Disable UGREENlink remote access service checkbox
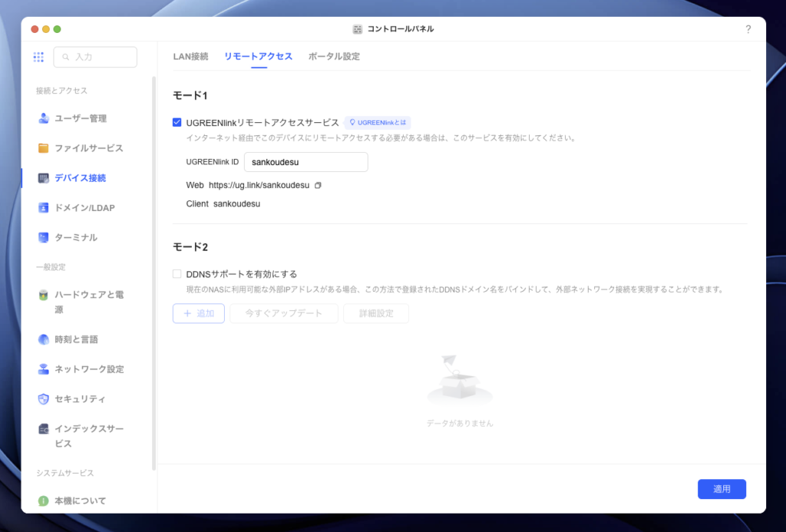786x532 pixels. pos(177,122)
